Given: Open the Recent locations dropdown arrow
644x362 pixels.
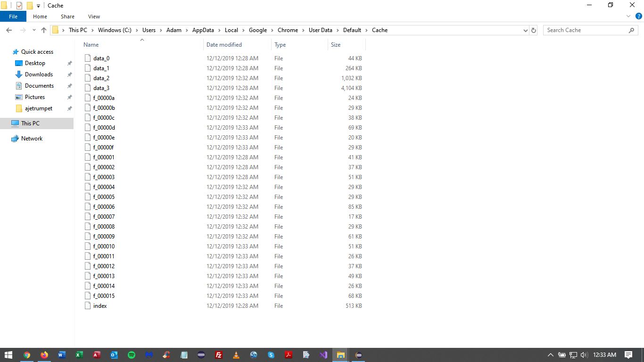Looking at the screenshot, I should click(x=34, y=30).
